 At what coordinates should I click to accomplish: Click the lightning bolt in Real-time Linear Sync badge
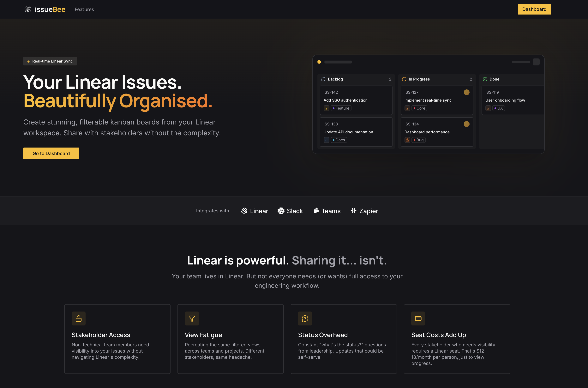point(29,61)
